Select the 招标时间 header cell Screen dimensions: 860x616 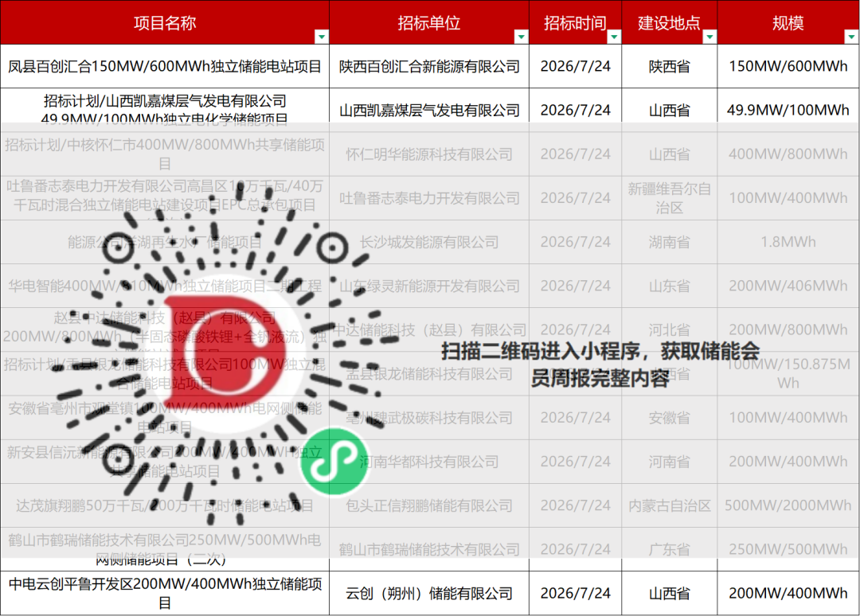pos(575,22)
